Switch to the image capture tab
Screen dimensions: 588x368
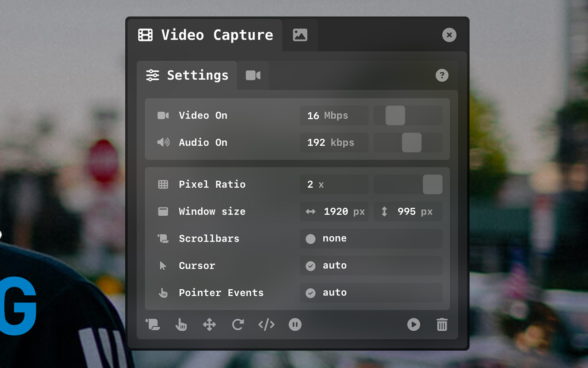[x=300, y=35]
